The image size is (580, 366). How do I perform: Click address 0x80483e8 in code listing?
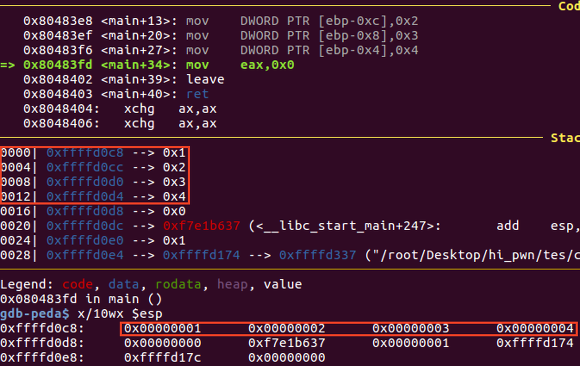point(58,21)
